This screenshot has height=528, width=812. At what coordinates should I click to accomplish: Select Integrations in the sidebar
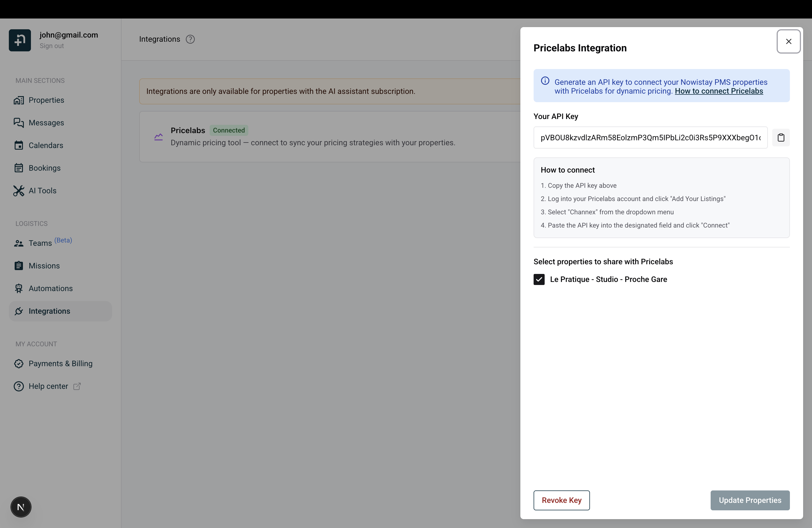[60, 311]
